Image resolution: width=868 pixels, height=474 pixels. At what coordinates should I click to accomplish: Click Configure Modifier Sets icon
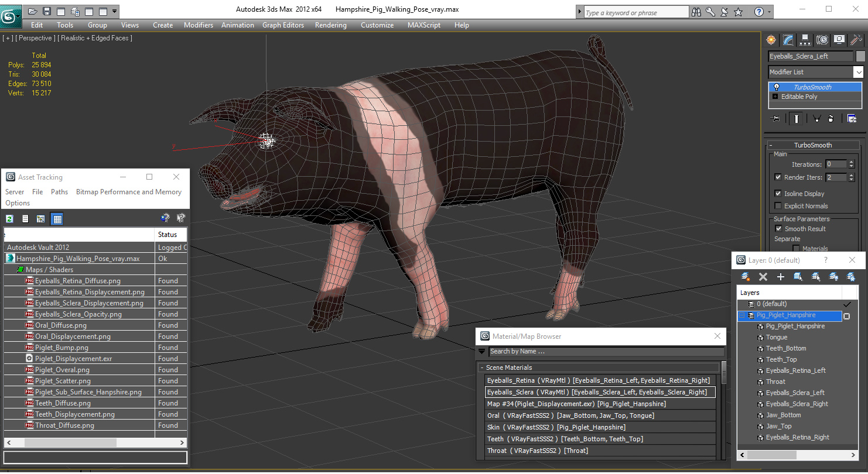(x=852, y=119)
